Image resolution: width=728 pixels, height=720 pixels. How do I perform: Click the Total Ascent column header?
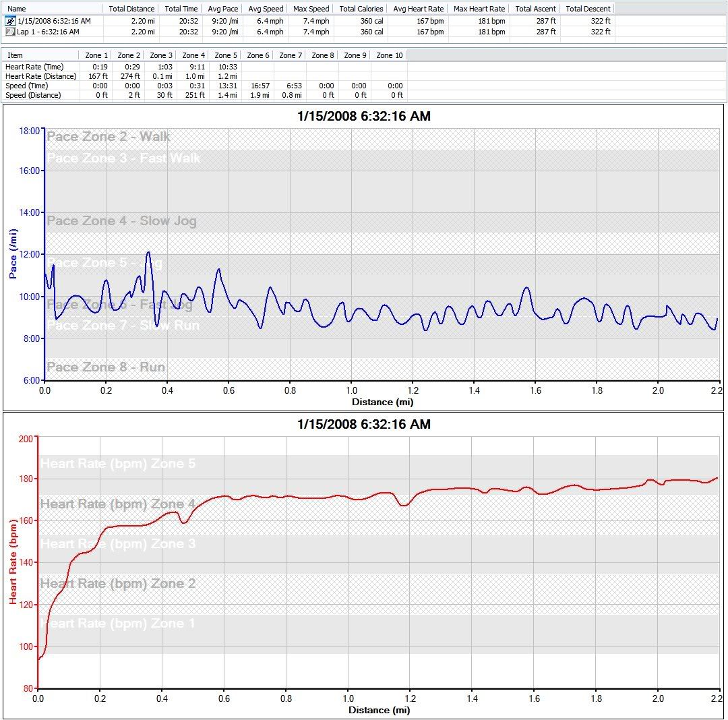[x=535, y=9]
